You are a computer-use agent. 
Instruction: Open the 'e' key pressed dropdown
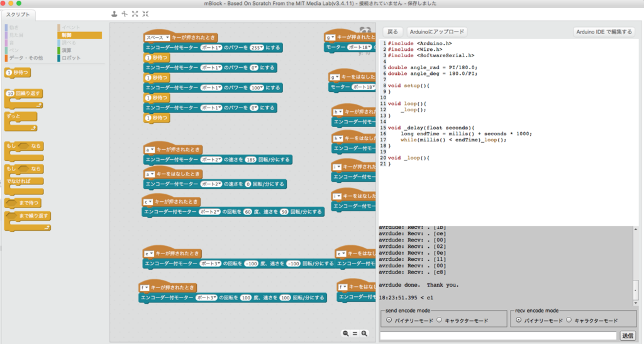[149, 253]
